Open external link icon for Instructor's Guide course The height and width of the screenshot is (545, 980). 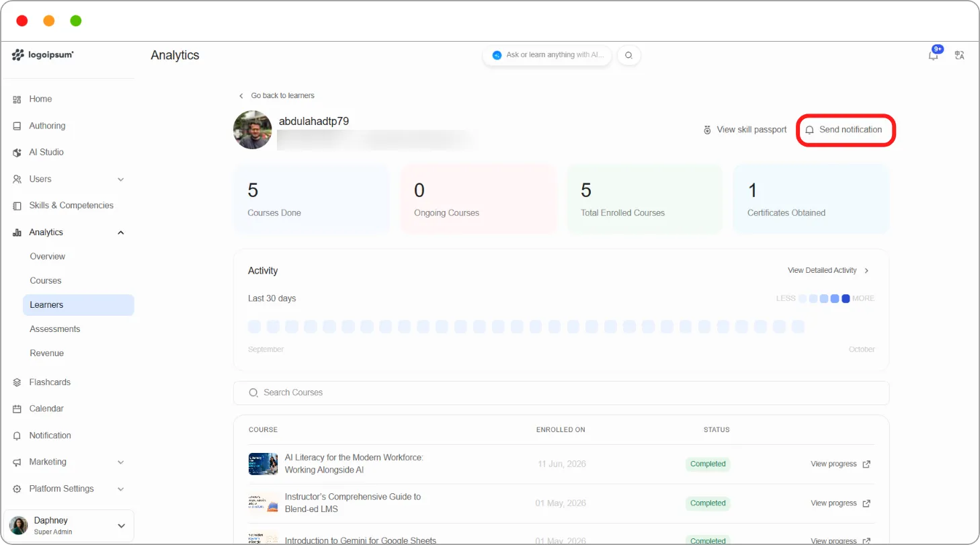coord(866,503)
